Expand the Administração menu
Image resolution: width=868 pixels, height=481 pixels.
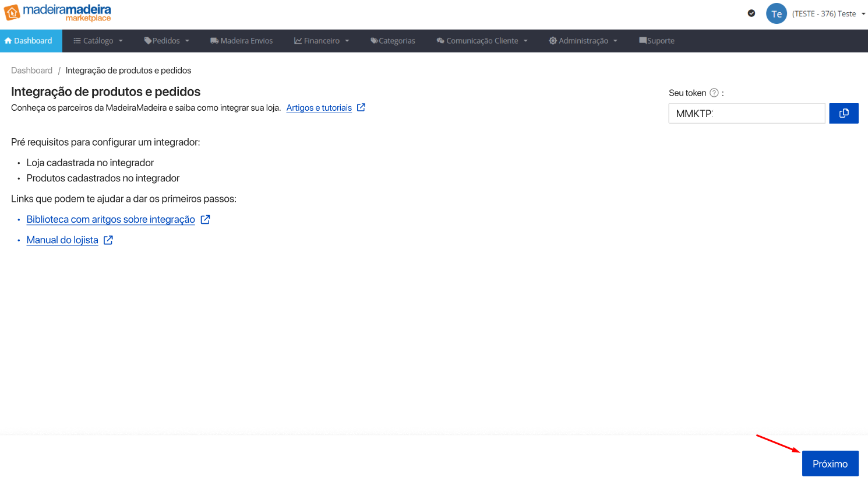[x=583, y=41]
